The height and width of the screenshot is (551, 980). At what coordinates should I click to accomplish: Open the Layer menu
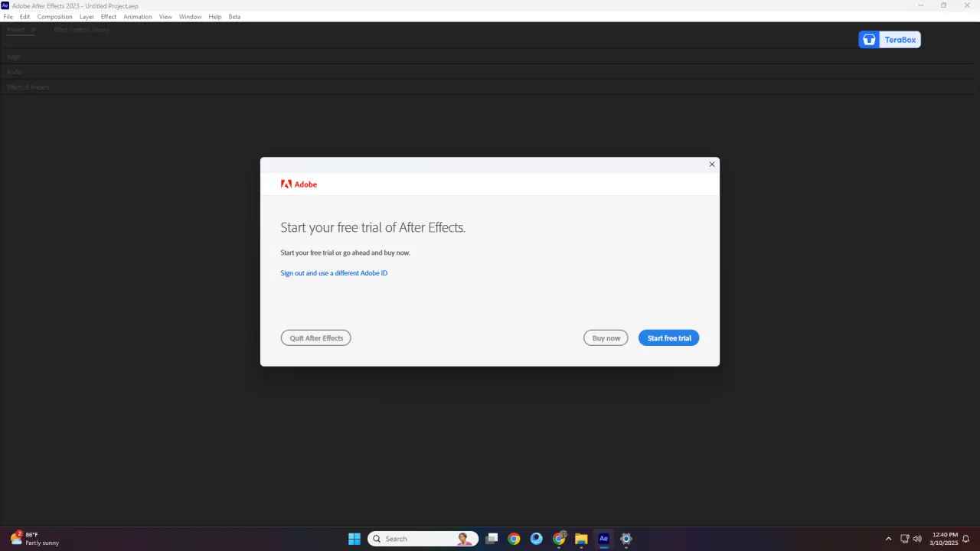(x=87, y=17)
